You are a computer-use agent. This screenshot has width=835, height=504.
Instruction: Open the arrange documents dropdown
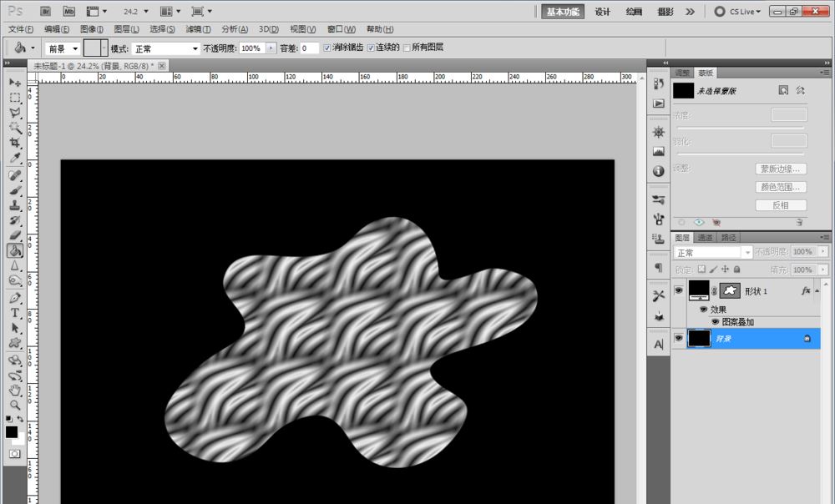point(171,11)
